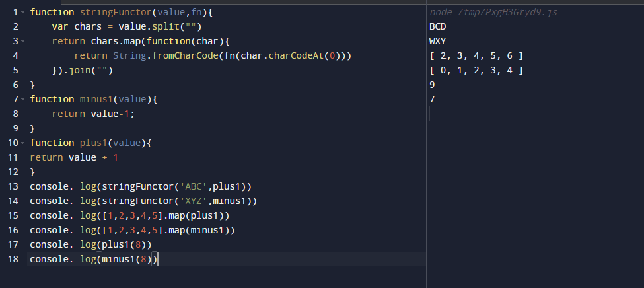Collapse the minus1 function fold arrow on line 7

(x=22, y=100)
